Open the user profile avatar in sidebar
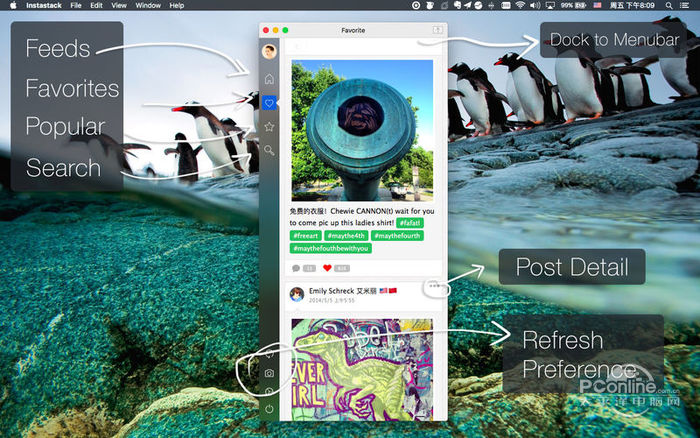The height and width of the screenshot is (438, 700). [x=269, y=51]
